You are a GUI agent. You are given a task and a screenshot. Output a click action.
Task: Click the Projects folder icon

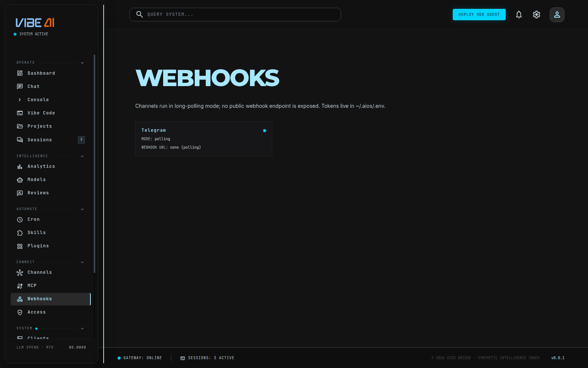click(x=20, y=126)
